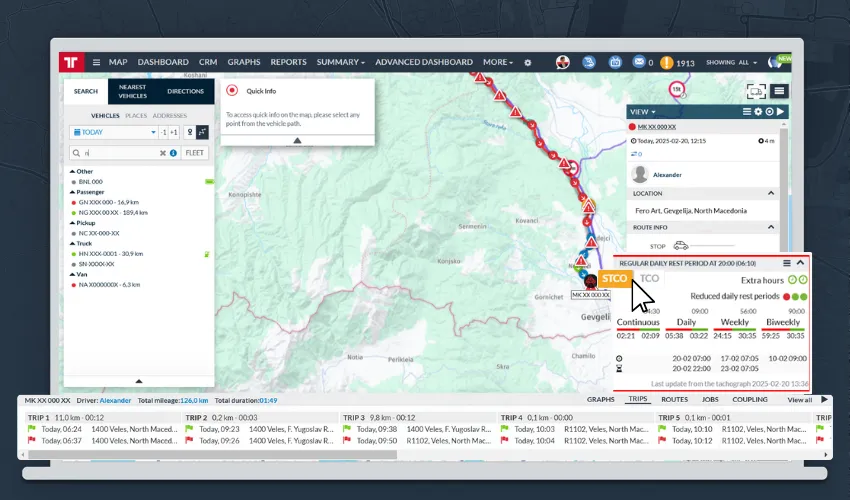The image size is (850, 500).
Task: Collapse the LOCATION section chevron
Action: 771,194
